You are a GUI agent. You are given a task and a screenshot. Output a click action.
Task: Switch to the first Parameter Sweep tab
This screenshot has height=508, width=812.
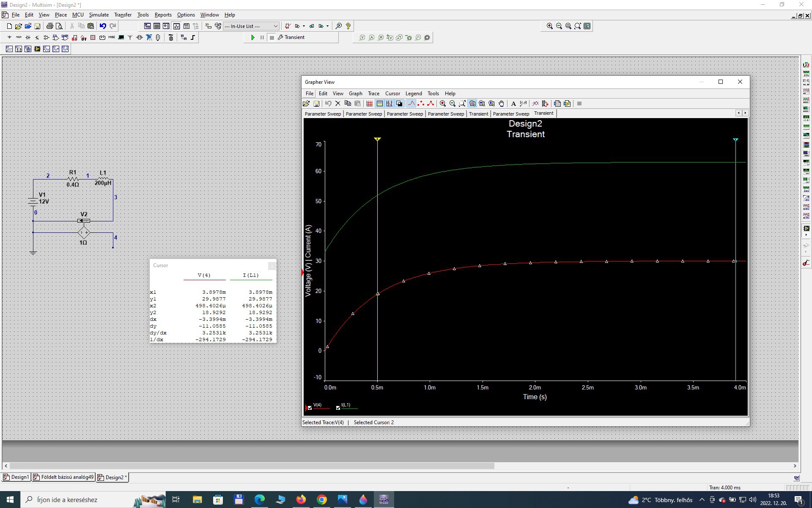click(x=323, y=114)
